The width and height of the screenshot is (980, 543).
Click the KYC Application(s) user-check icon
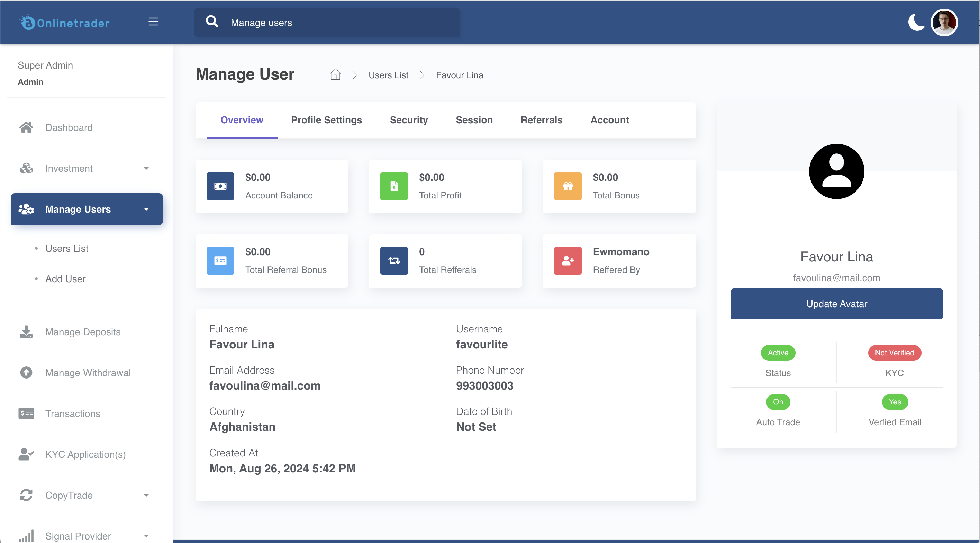click(26, 454)
